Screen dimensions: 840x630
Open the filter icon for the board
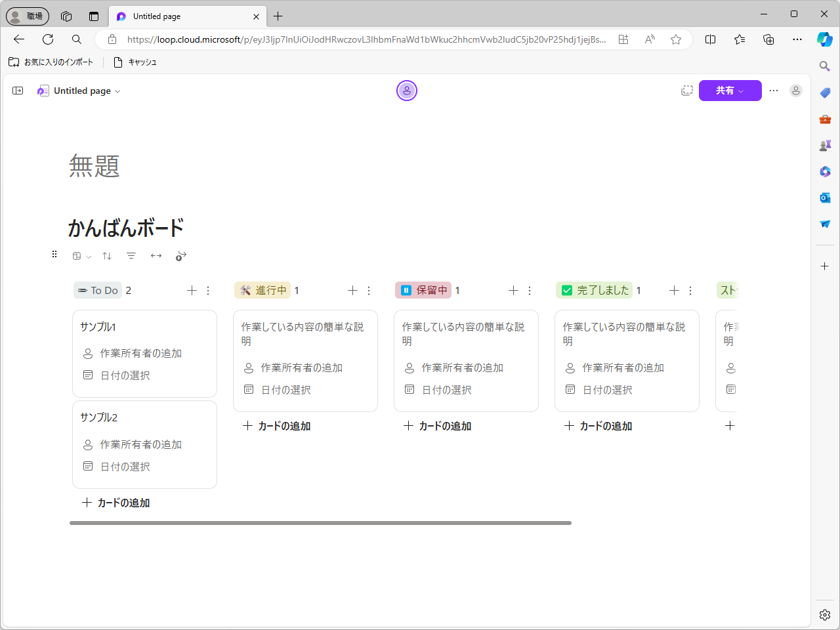coord(131,255)
